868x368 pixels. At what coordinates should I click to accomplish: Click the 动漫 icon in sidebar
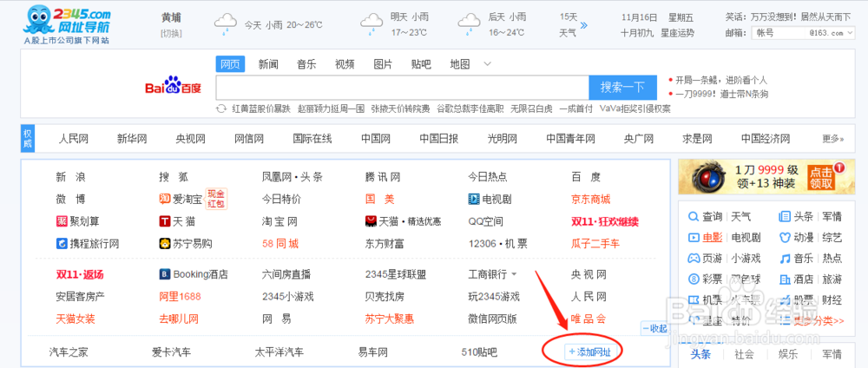(785, 238)
